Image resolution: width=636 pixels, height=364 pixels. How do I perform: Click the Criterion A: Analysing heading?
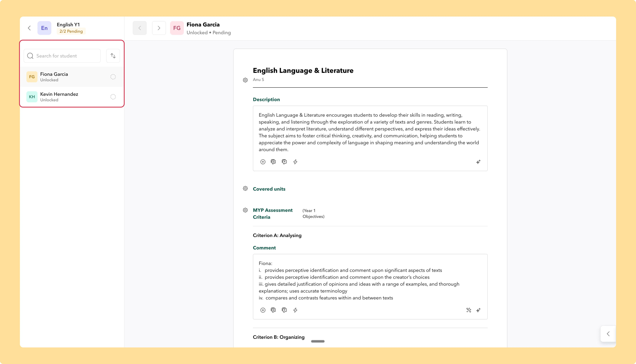(277, 235)
